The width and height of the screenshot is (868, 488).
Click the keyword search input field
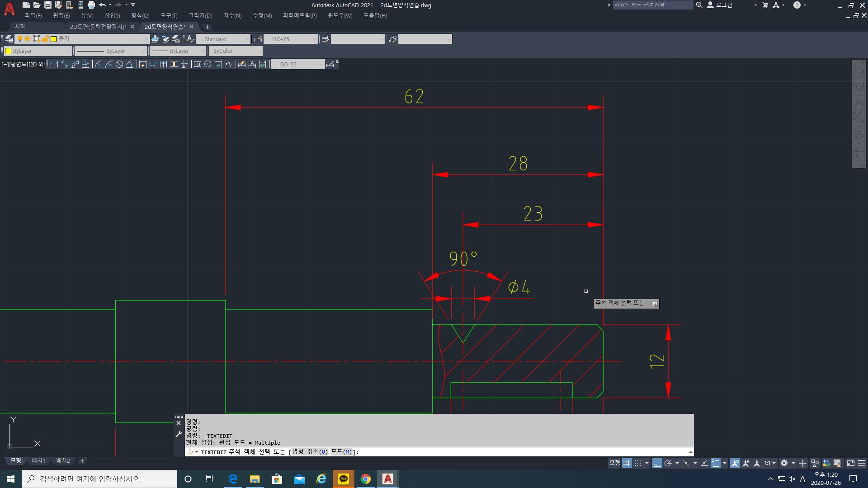coord(653,5)
